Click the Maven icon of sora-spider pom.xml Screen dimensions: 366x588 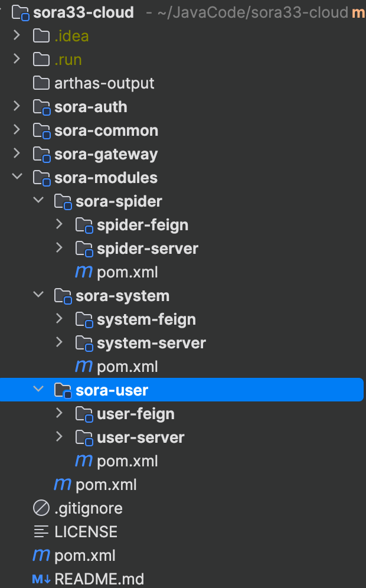pos(84,272)
